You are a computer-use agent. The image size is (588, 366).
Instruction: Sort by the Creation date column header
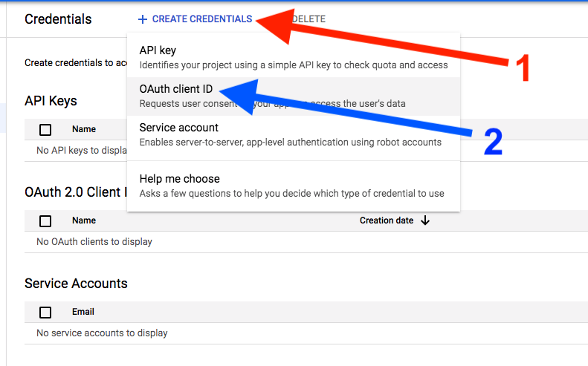(x=387, y=220)
